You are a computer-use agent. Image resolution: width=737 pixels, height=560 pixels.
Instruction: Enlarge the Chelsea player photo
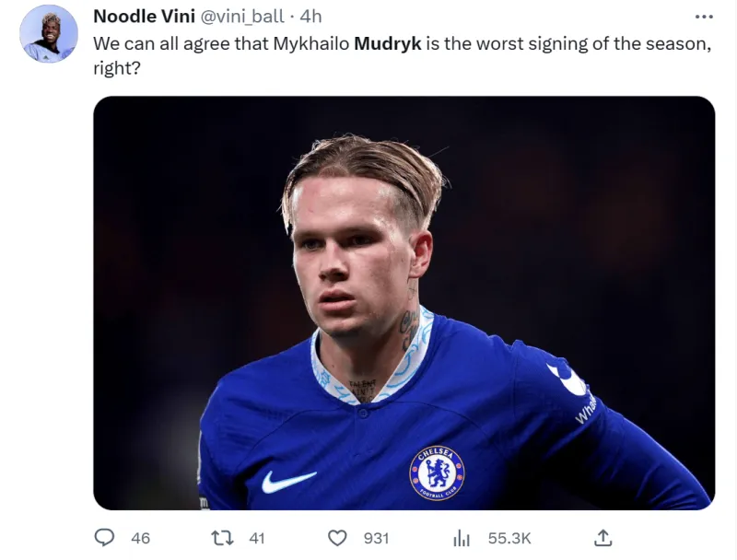404,303
